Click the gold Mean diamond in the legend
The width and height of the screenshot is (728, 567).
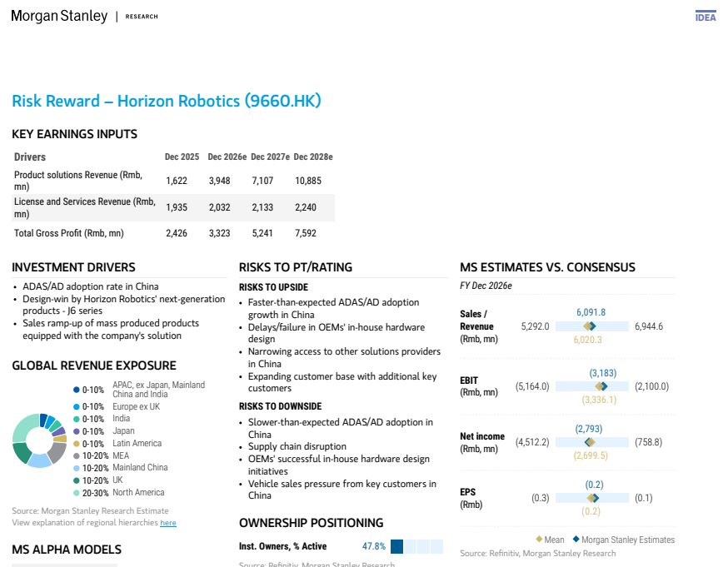point(539,540)
